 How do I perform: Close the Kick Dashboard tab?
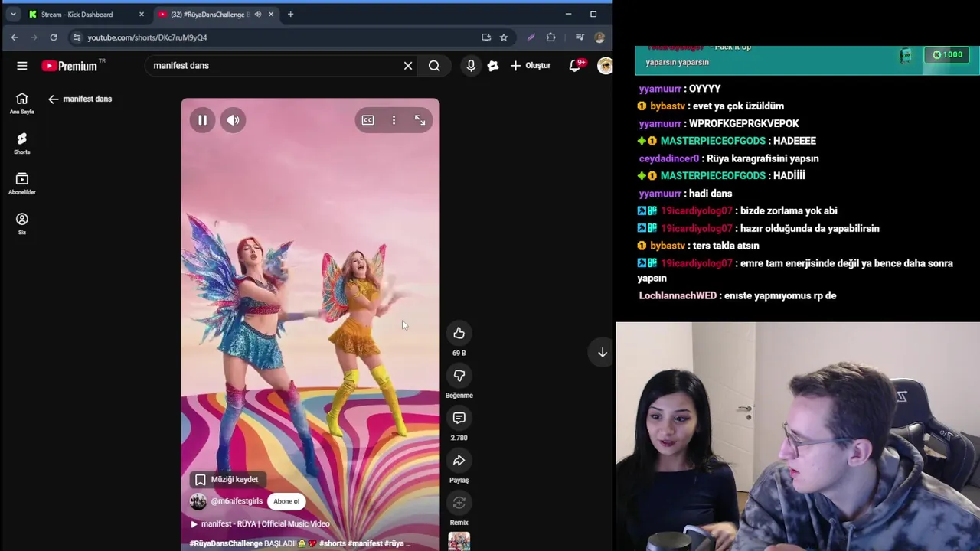click(x=142, y=15)
